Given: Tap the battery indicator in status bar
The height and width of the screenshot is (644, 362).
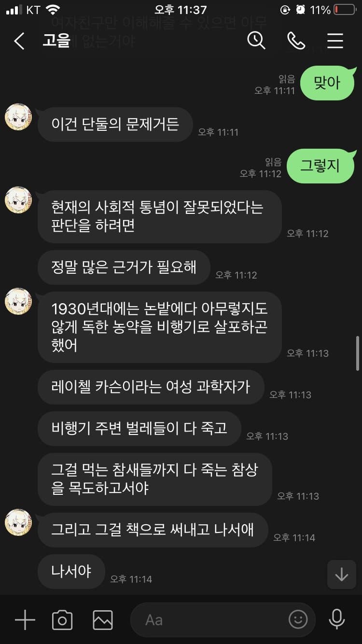Looking at the screenshot, I should point(344,10).
